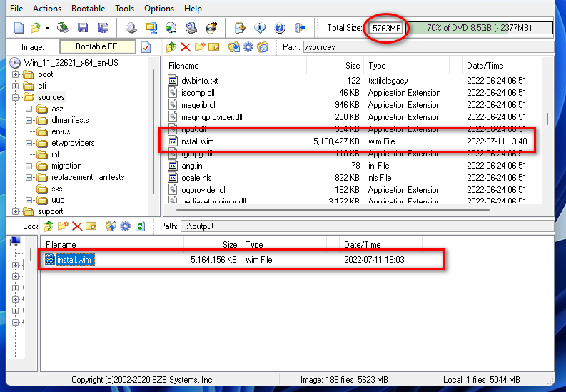Open the File menu
Viewport: 566px width, 392px height.
coord(16,9)
